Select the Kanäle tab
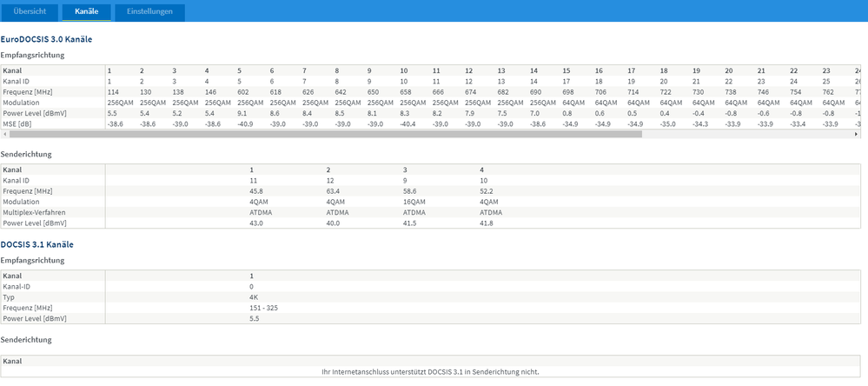Viewport: 868px width, 386px height. coord(86,12)
